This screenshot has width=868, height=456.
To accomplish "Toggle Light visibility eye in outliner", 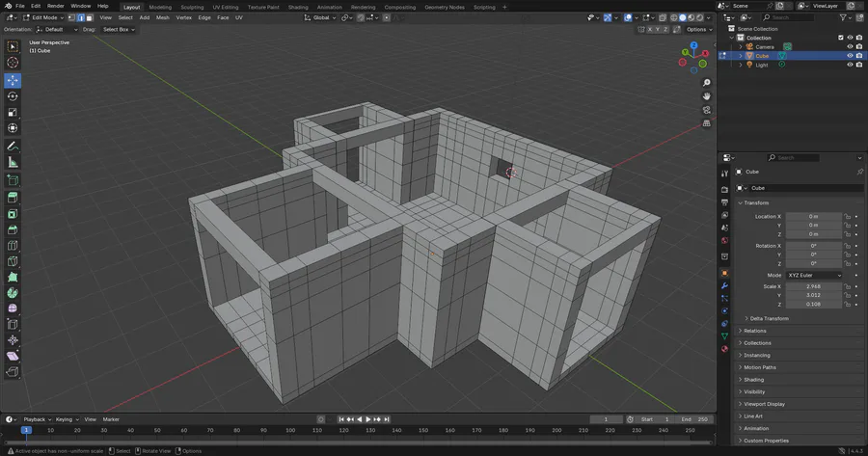I will pyautogui.click(x=850, y=65).
